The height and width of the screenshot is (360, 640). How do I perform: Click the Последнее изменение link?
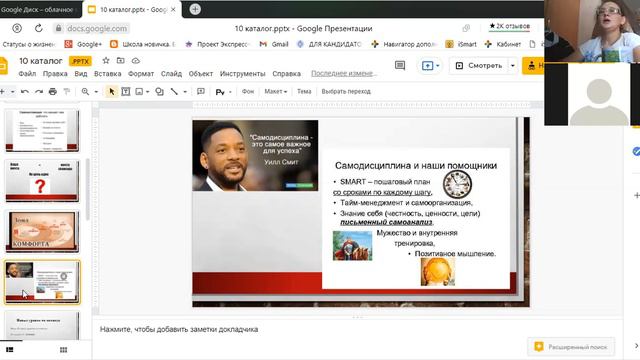click(343, 73)
